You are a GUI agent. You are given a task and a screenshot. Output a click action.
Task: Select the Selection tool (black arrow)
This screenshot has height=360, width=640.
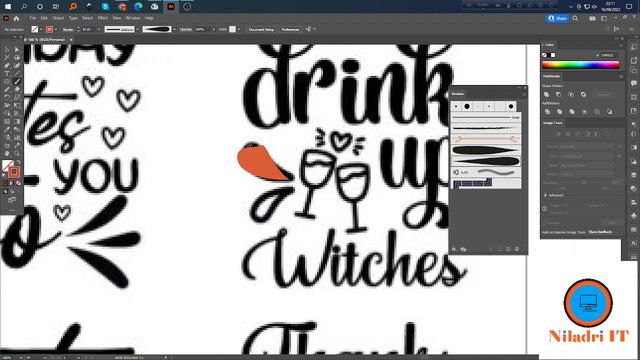[7, 49]
